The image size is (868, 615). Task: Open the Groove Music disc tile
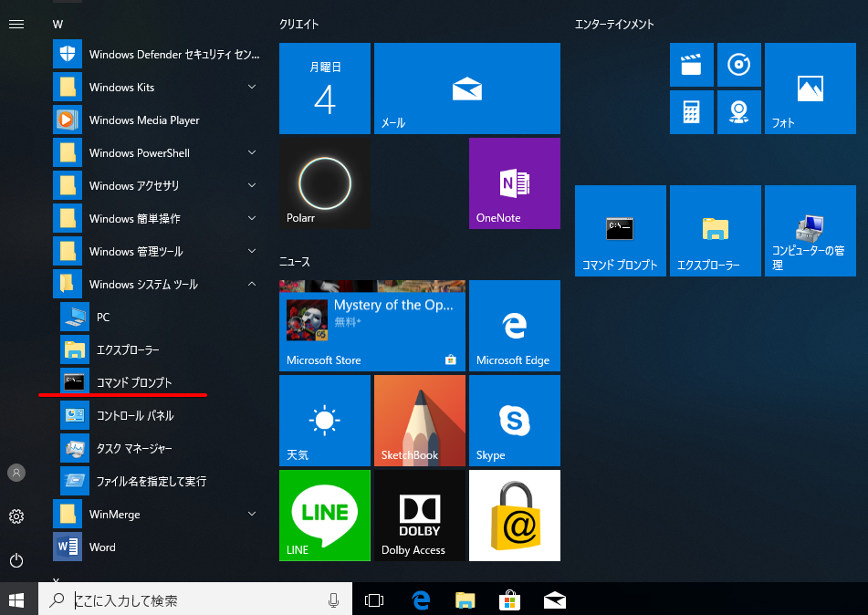739,65
